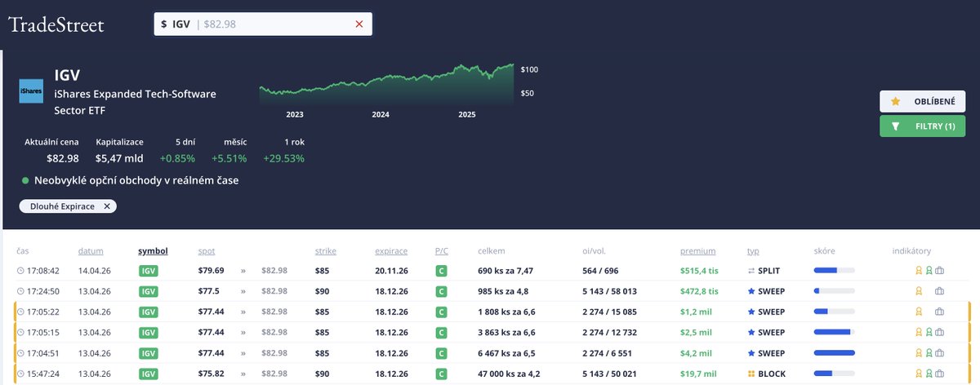980x385 pixels.
Task: Click yellow ribbon indicator in BLOCK row
Action: tap(918, 374)
